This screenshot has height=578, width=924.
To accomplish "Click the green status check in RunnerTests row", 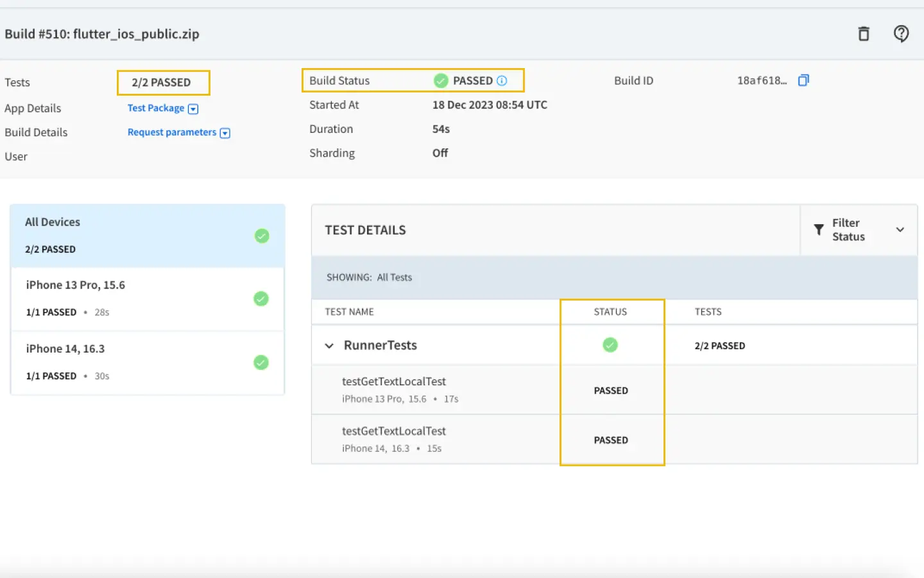I will click(x=610, y=345).
